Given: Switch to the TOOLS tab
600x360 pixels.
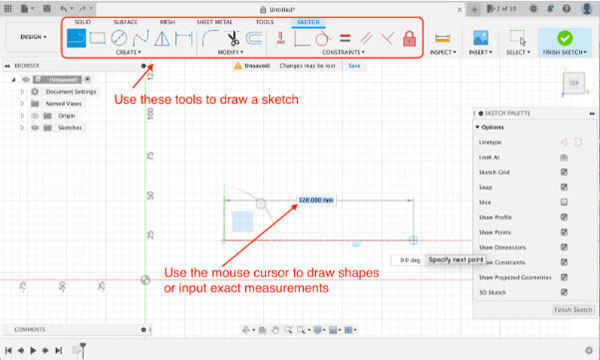Looking at the screenshot, I should (264, 22).
